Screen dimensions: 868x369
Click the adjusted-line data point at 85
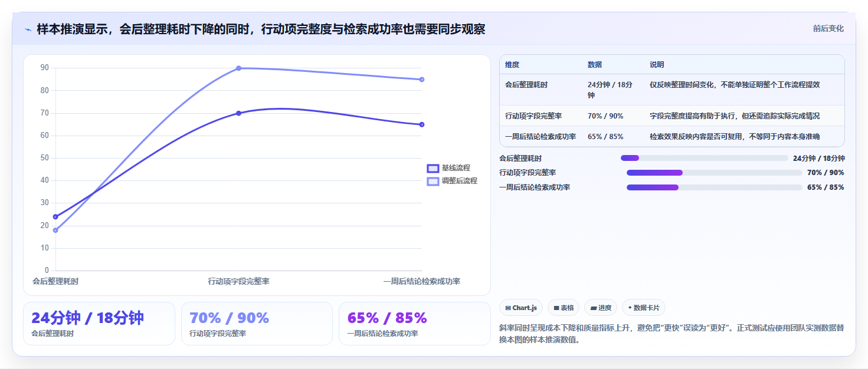pyautogui.click(x=422, y=80)
